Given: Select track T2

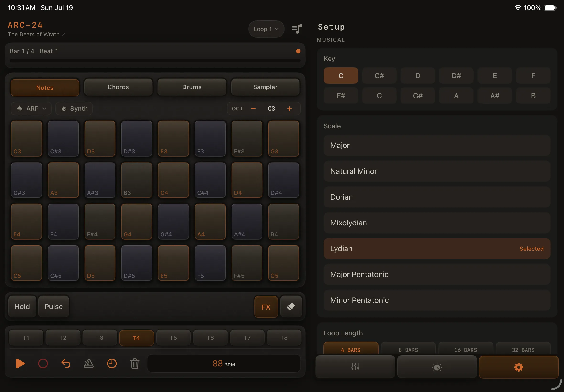Looking at the screenshot, I should pos(63,338).
